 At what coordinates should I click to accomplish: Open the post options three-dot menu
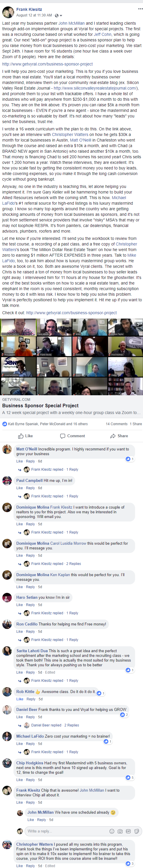(140, 9)
